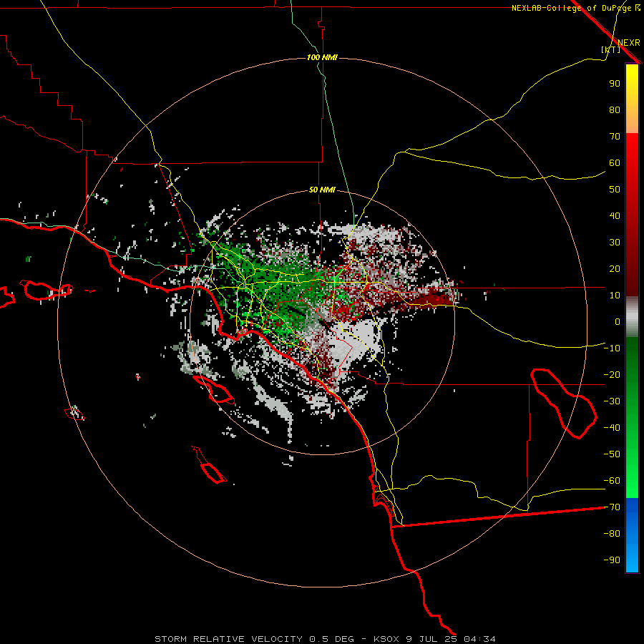
Task: Click the KSOX radar site identifier
Action: point(386,639)
